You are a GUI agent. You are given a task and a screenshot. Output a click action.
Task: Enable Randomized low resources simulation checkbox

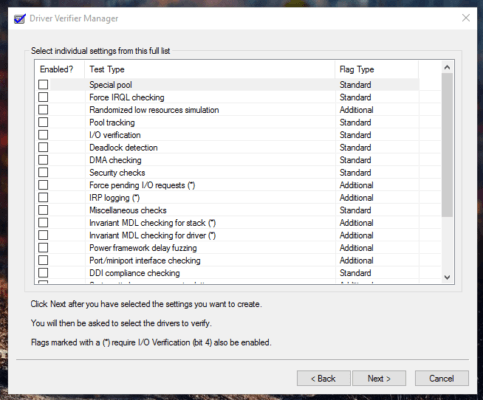tap(43, 110)
